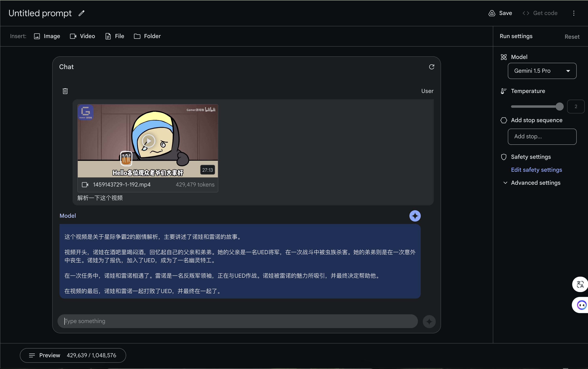Insert a File into the prompt

(115, 36)
